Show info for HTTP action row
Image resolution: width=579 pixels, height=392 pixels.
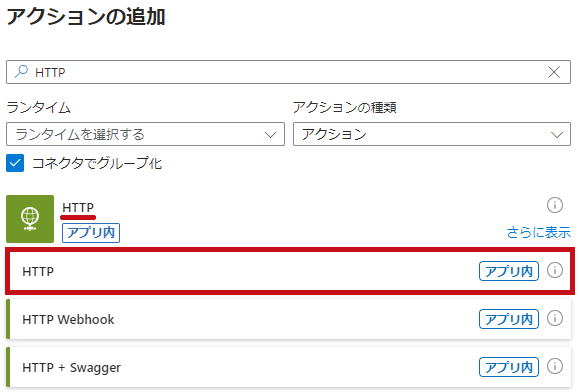click(x=555, y=270)
